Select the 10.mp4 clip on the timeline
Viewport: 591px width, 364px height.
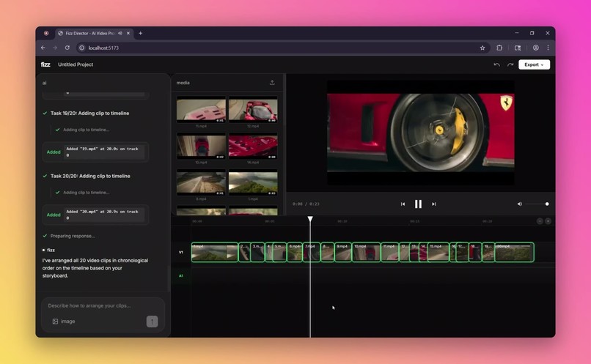pos(367,252)
